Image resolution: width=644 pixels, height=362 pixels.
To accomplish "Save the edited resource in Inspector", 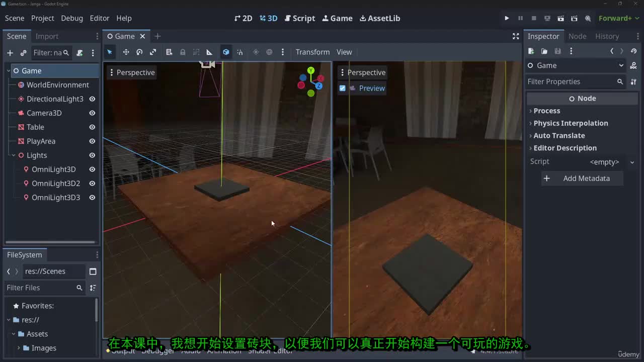I will pyautogui.click(x=557, y=51).
